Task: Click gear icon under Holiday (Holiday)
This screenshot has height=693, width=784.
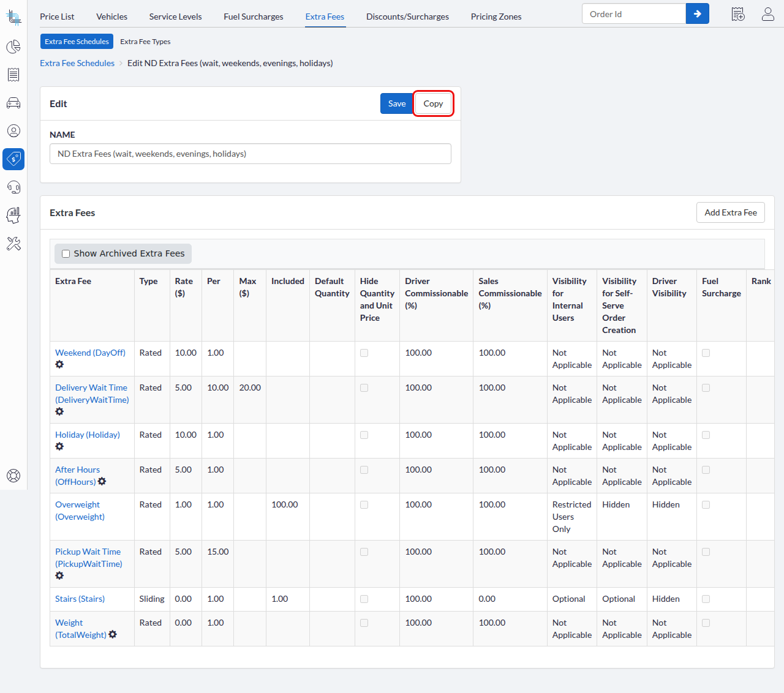Action: pos(59,446)
